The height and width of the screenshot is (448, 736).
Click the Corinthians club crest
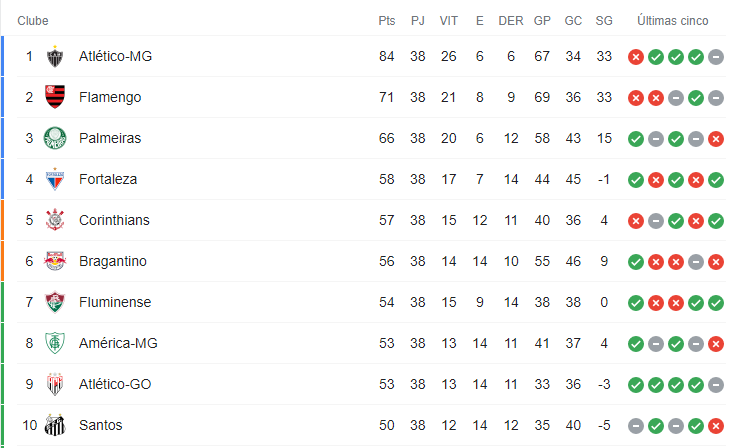(x=55, y=220)
